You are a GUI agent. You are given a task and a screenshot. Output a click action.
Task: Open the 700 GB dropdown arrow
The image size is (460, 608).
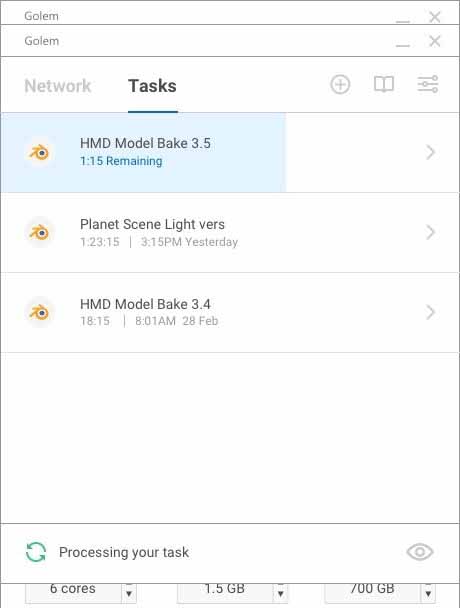click(x=428, y=593)
